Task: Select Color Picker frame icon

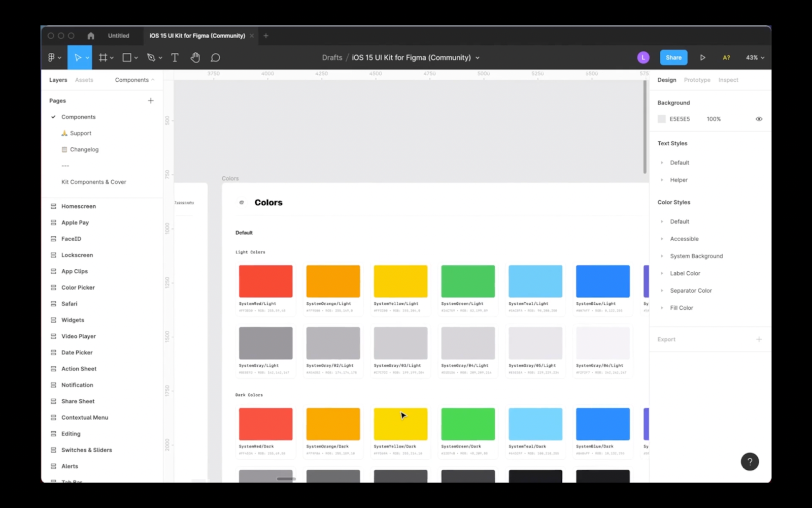Action: click(x=53, y=288)
